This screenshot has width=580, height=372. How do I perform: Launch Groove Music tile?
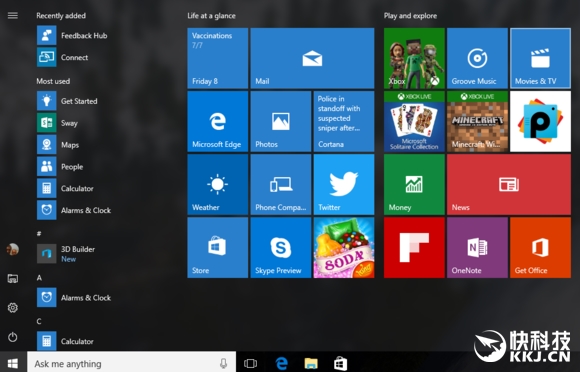(477, 58)
